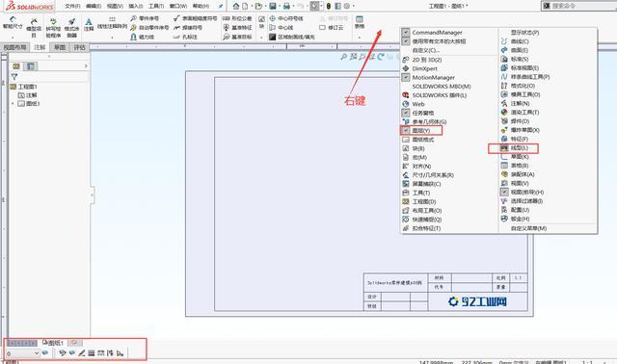Click the Print icon in the top toolbar

287,6
